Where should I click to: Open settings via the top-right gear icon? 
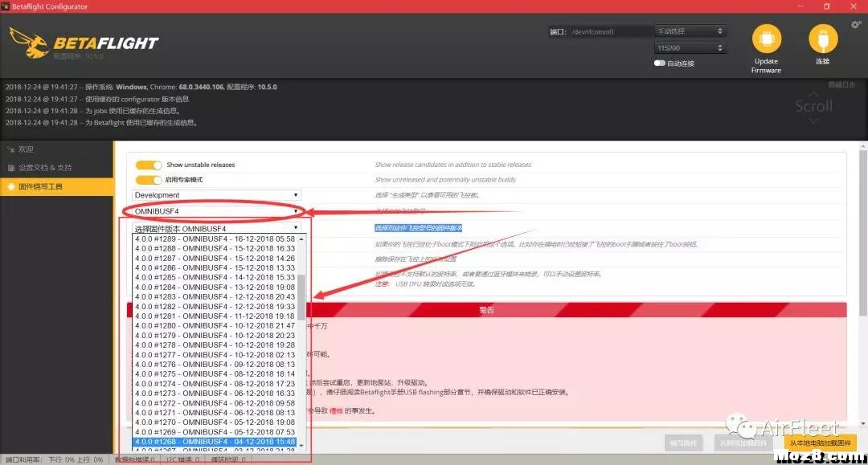[x=856, y=24]
